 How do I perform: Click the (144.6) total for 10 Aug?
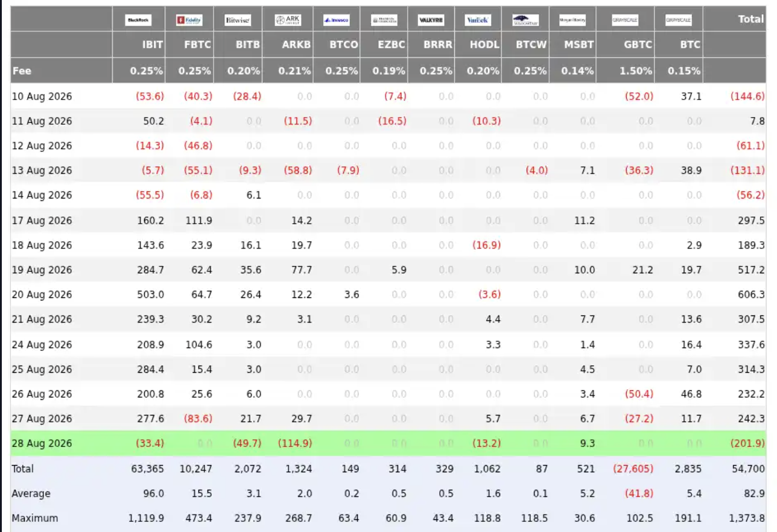click(748, 96)
